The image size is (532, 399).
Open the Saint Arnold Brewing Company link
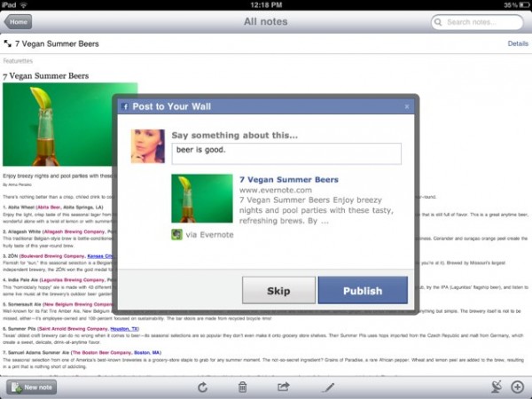[74, 329]
